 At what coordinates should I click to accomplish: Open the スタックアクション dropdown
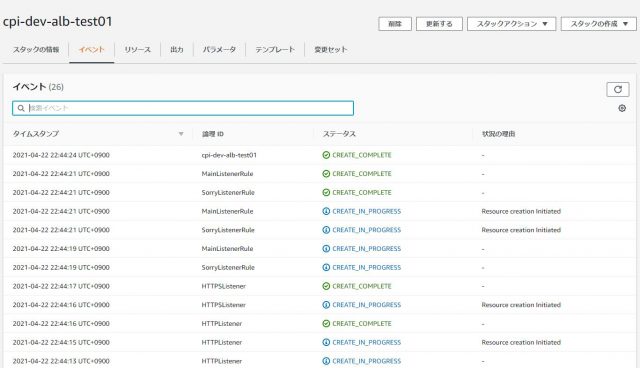tap(511, 24)
